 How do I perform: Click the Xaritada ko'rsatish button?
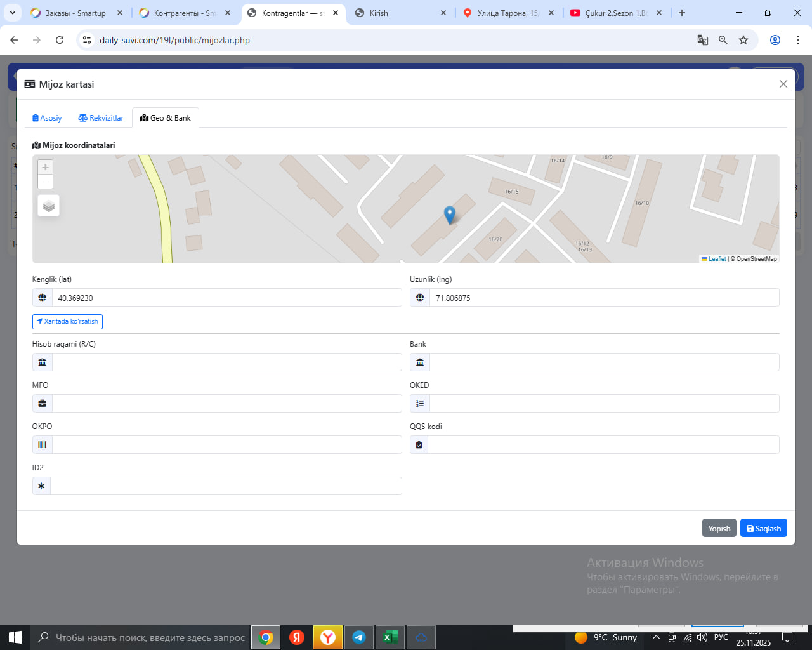point(67,321)
